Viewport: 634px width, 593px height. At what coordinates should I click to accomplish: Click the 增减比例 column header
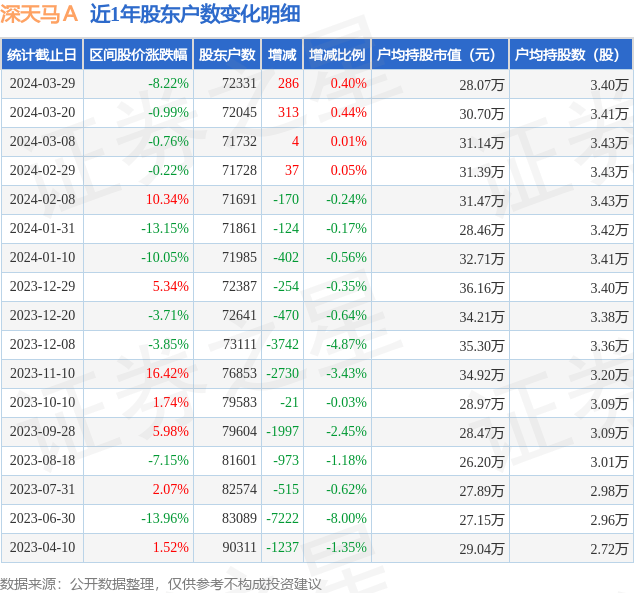(x=337, y=55)
